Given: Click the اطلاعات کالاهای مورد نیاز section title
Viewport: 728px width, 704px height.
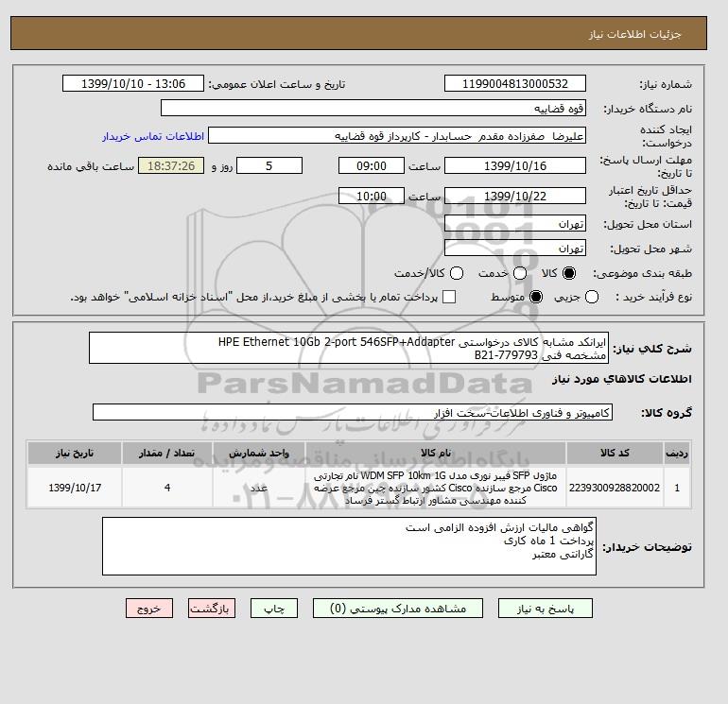Looking at the screenshot, I should [x=622, y=379].
